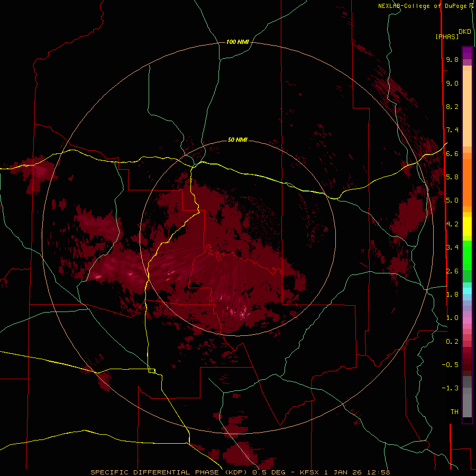476x476 pixels.
Task: Click the peach segment of the color bar
Action: coord(467,106)
